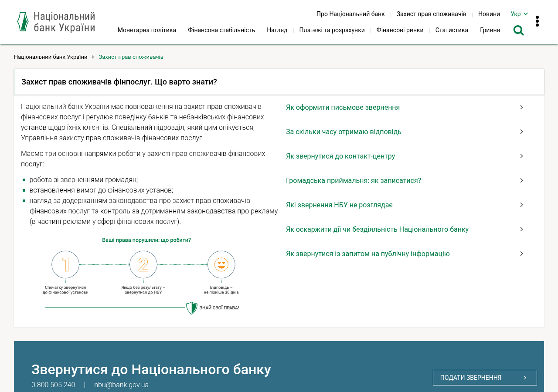The height and width of the screenshot is (392, 558).
Task: Click the chevron for 'Громадська приймальня: як записатися?'
Action: [x=521, y=180]
